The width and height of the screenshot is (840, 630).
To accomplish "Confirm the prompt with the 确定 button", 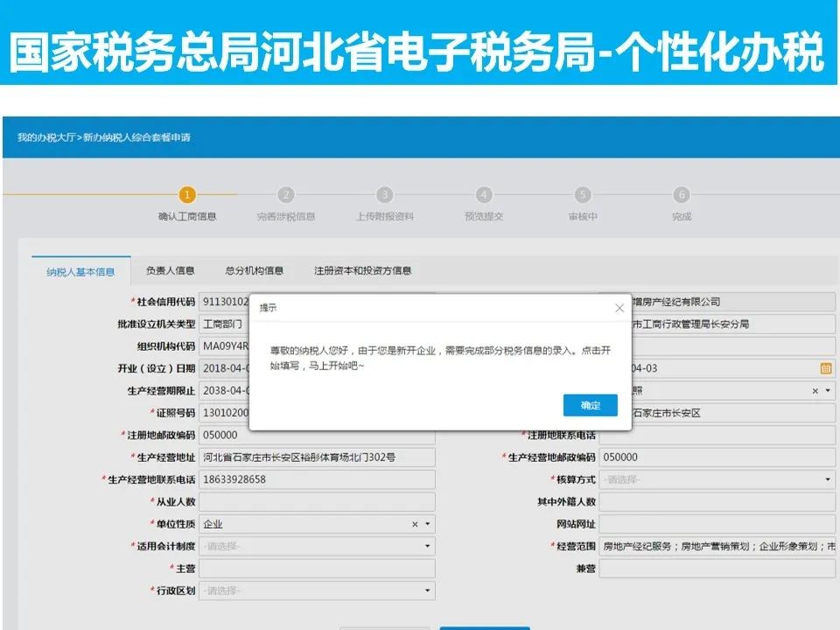I will pos(591,405).
